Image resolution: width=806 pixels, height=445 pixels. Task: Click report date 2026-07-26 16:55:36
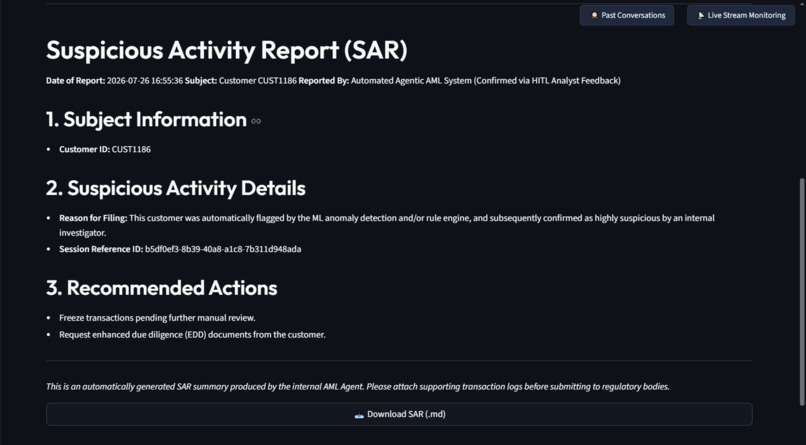coord(145,81)
